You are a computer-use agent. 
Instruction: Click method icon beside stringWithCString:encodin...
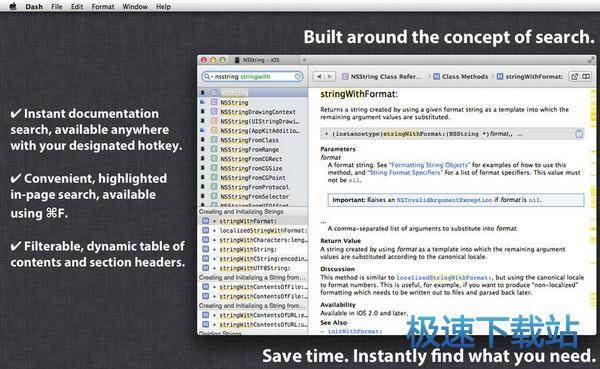205,258
